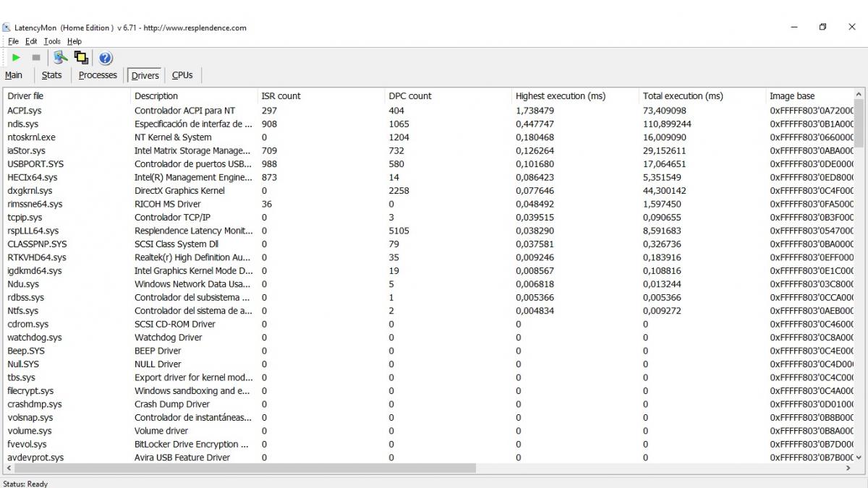Select the volsnap.sys row
Viewport: 868px width, 488px height.
coord(429,417)
